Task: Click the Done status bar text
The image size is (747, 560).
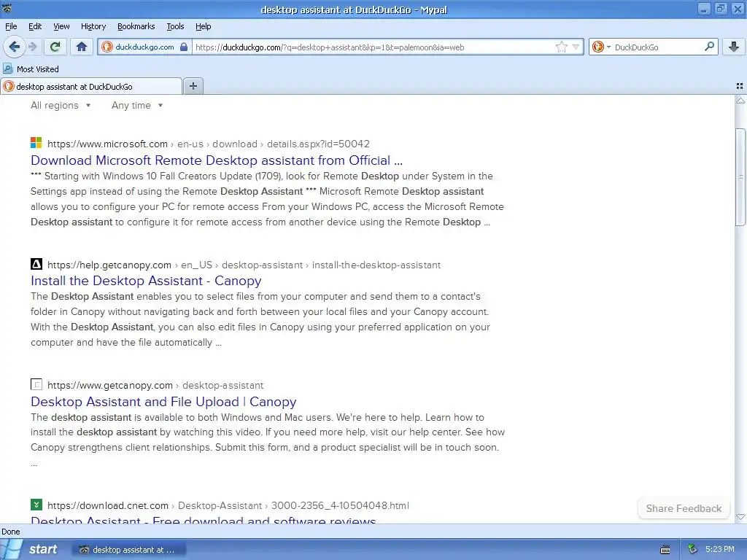Action: coord(10,532)
